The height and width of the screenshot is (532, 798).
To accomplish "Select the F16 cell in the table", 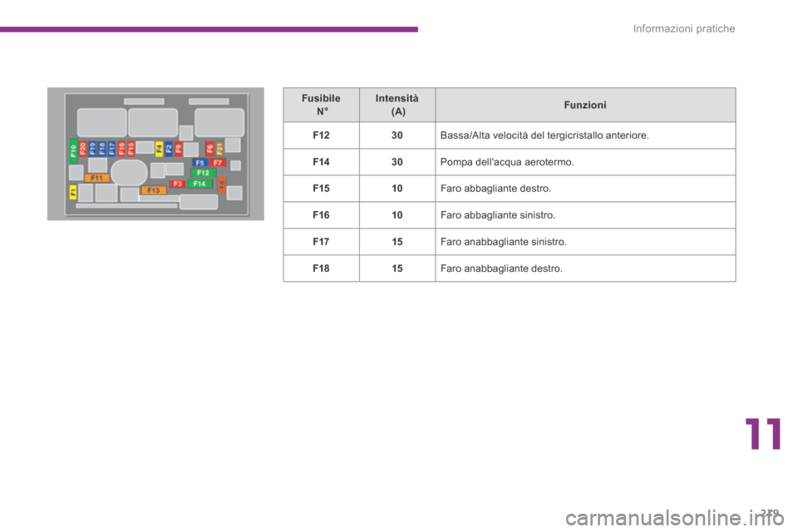I will [321, 214].
